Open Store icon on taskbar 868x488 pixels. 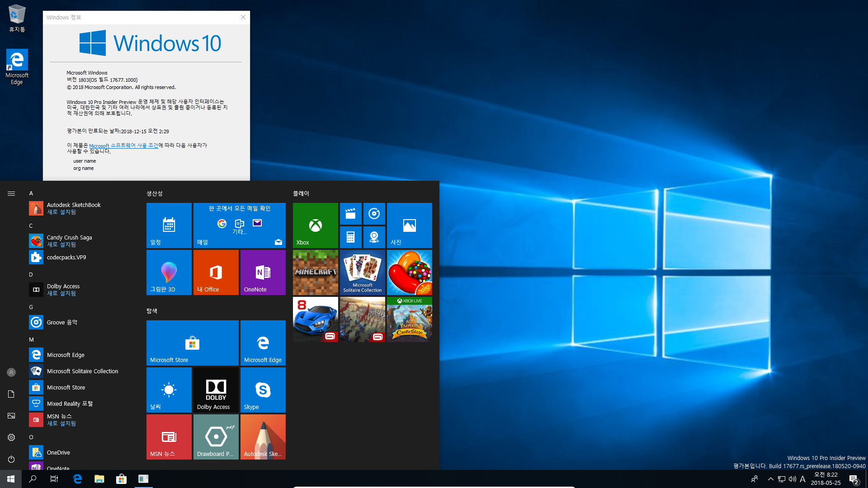tap(121, 479)
